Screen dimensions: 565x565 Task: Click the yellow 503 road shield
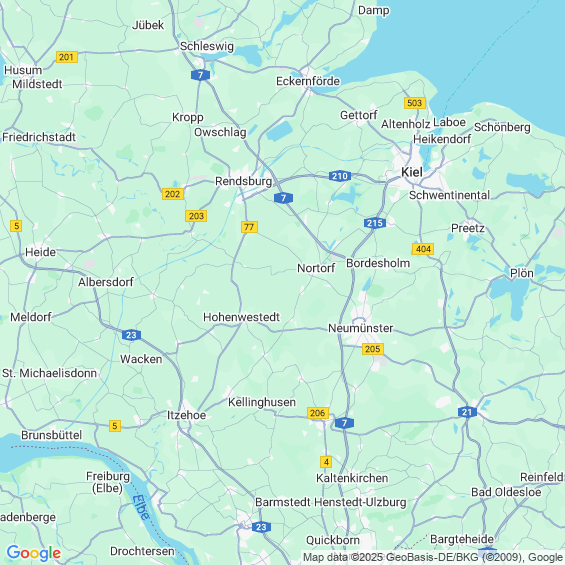[415, 103]
